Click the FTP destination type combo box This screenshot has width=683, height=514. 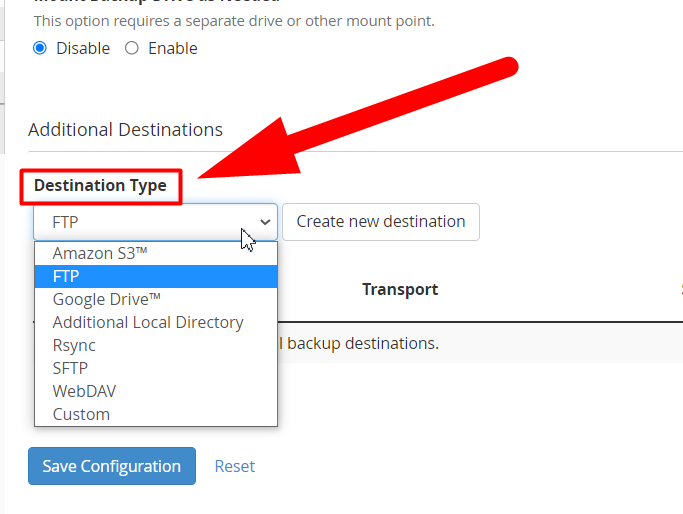pos(156,222)
